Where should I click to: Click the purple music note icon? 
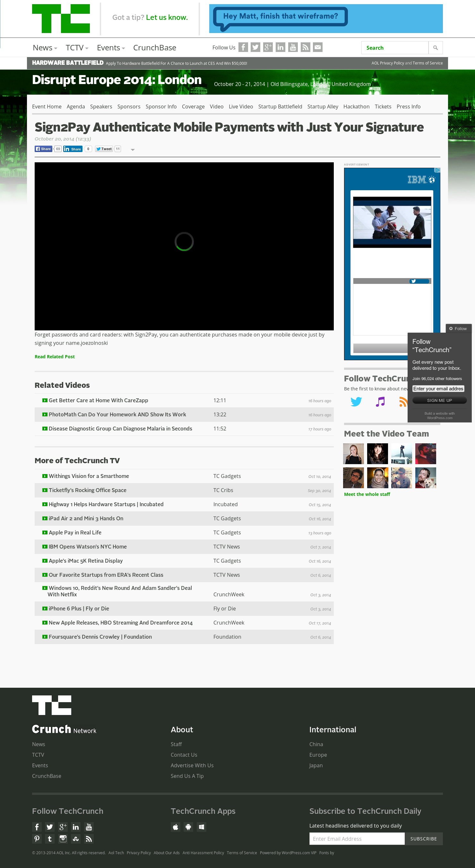pos(380,402)
